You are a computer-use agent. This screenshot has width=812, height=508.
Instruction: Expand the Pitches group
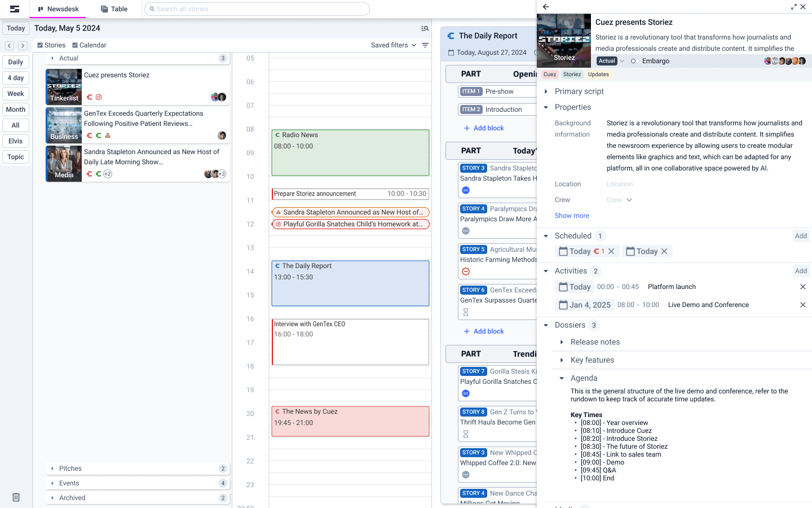coord(52,468)
